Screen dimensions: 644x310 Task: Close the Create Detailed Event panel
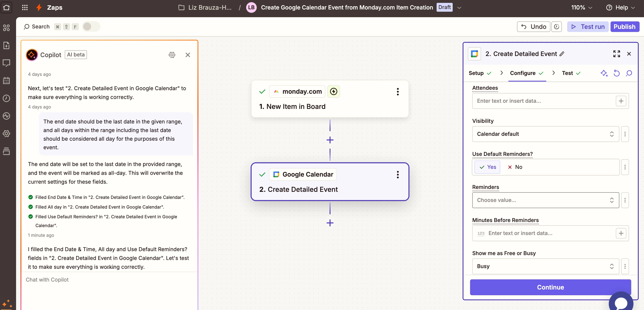click(629, 54)
